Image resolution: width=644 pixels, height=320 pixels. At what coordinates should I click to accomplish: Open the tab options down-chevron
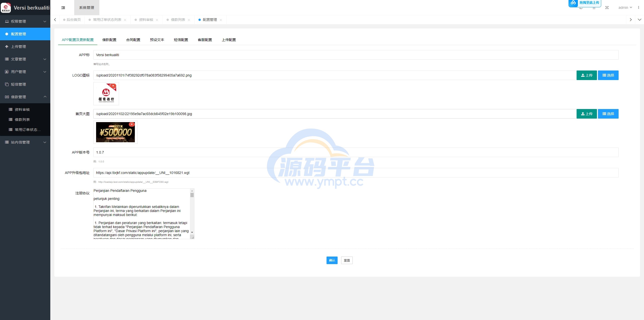pos(639,20)
